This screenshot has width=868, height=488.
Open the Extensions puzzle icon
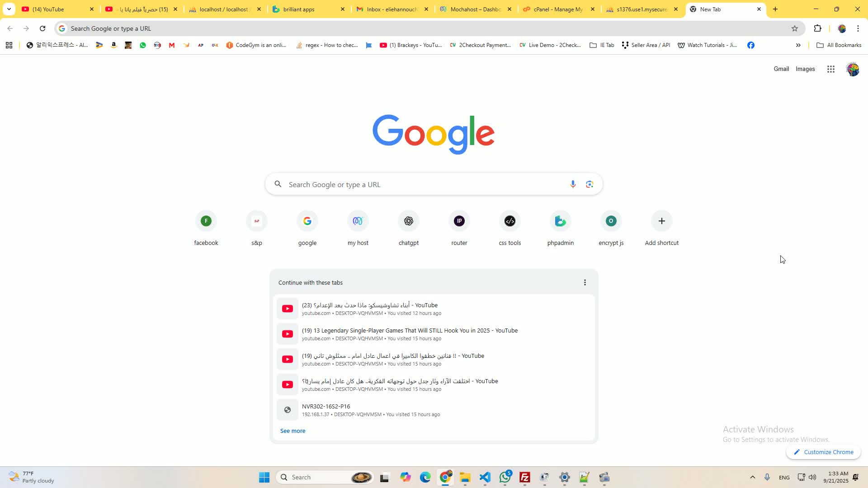(x=817, y=28)
